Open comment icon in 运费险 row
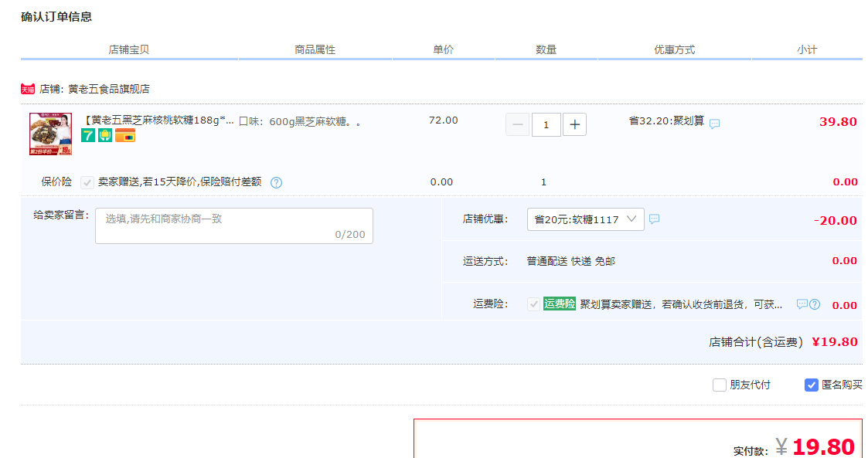This screenshot has height=458, width=868. (x=802, y=304)
